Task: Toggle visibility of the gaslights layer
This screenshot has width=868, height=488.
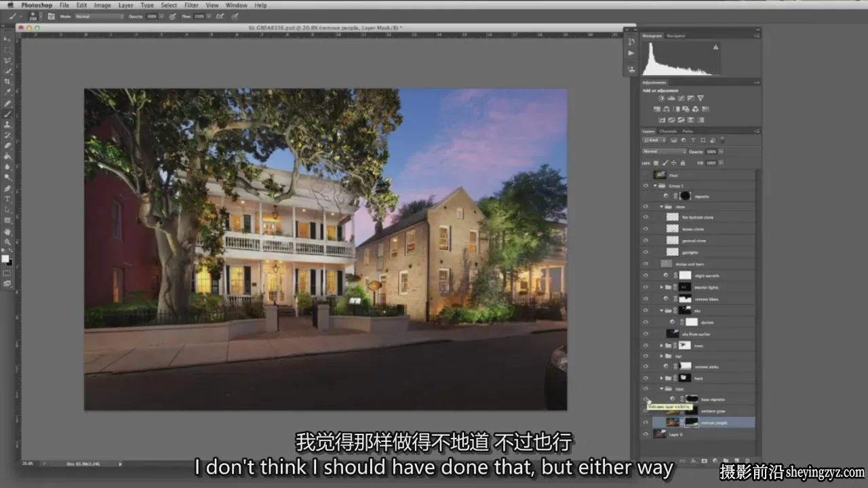Action: pyautogui.click(x=646, y=251)
